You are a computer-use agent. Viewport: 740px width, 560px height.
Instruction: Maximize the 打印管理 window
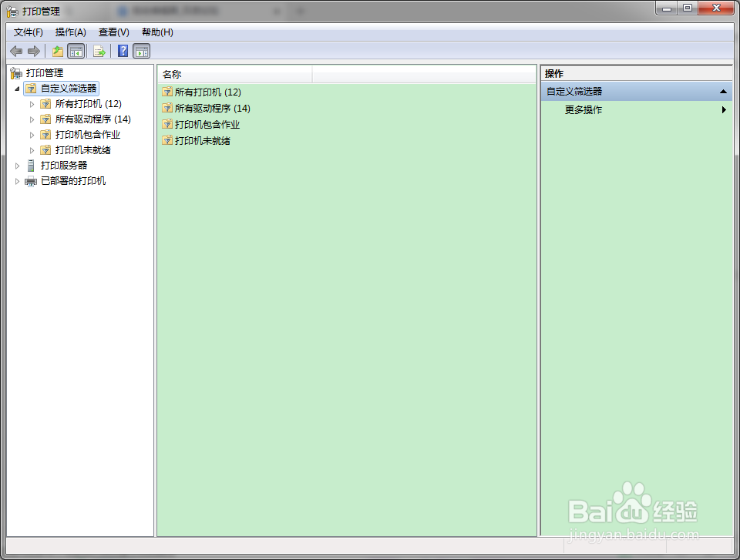pyautogui.click(x=688, y=8)
